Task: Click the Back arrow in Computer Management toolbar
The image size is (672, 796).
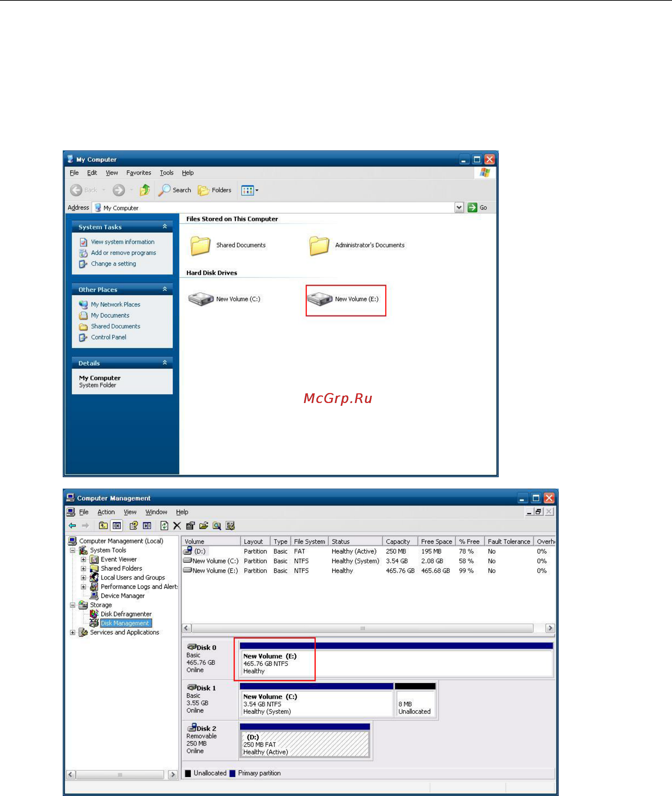Action: pos(72,526)
